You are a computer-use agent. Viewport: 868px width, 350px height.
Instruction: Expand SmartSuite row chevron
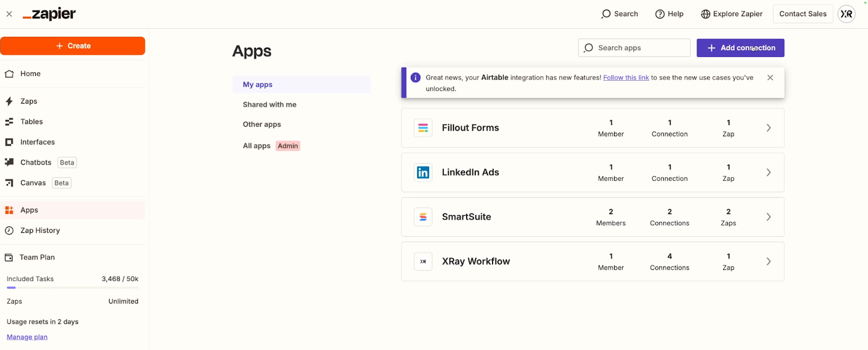[769, 217]
